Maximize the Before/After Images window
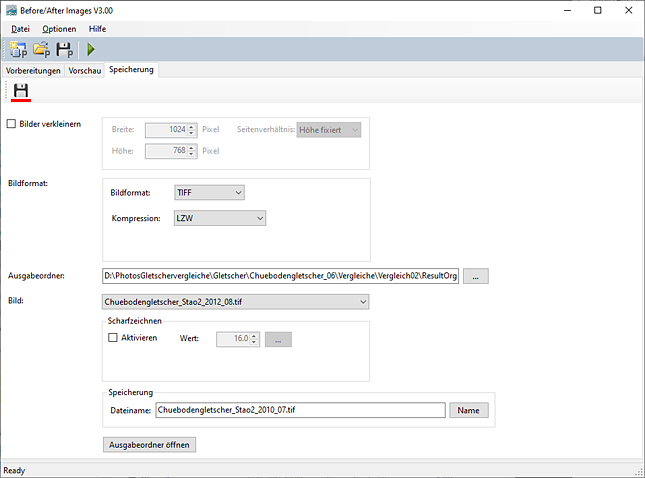 [598, 10]
